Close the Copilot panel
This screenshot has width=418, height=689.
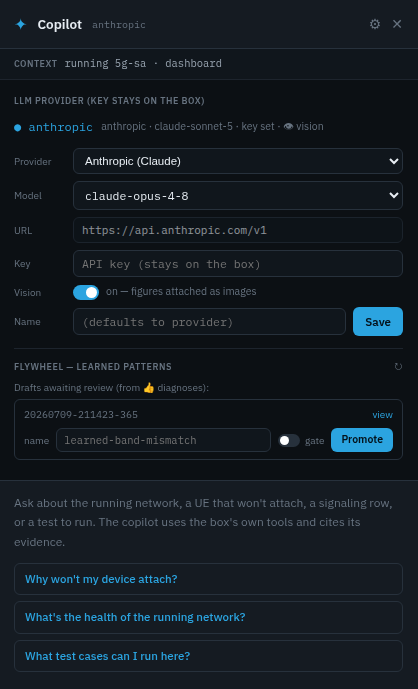(x=397, y=24)
